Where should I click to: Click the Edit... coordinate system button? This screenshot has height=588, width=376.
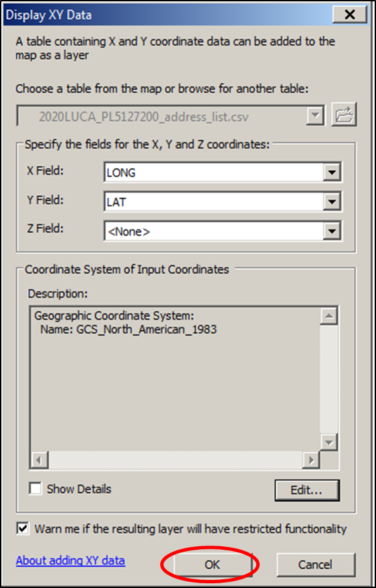pyautogui.click(x=307, y=490)
